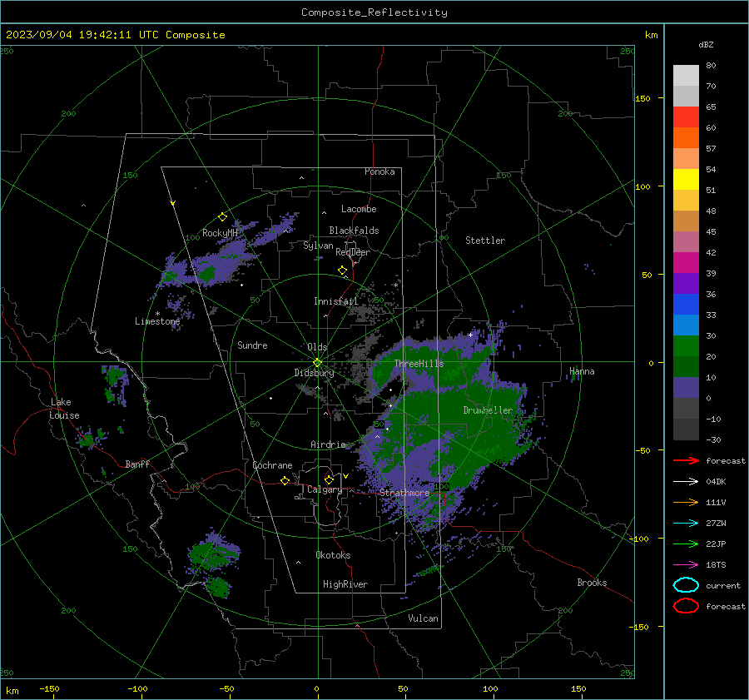Click the Drumheller city label
The height and width of the screenshot is (700, 749).
488,410
